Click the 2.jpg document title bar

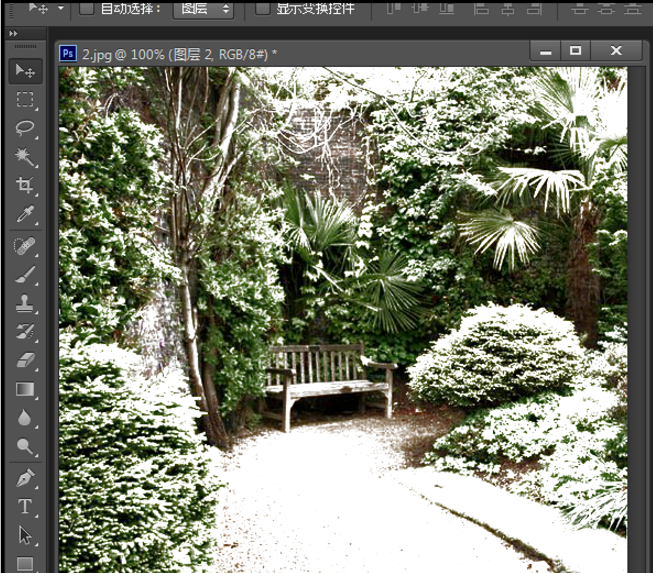tap(293, 53)
